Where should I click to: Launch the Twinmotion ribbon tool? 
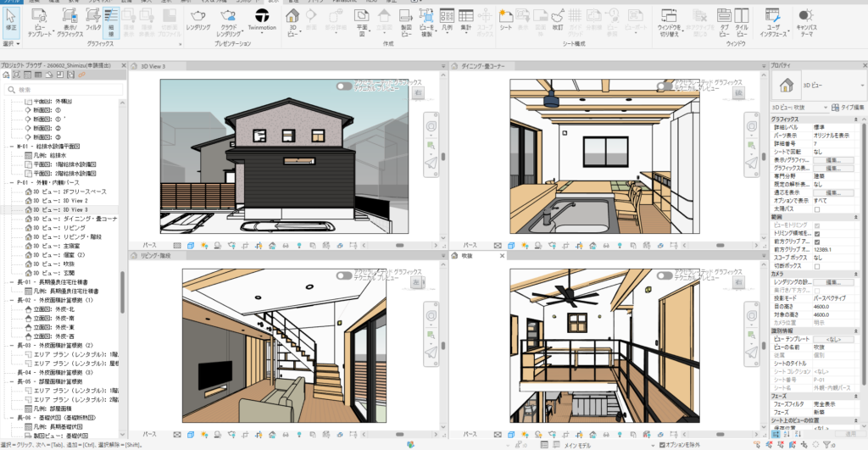pyautogui.click(x=262, y=19)
